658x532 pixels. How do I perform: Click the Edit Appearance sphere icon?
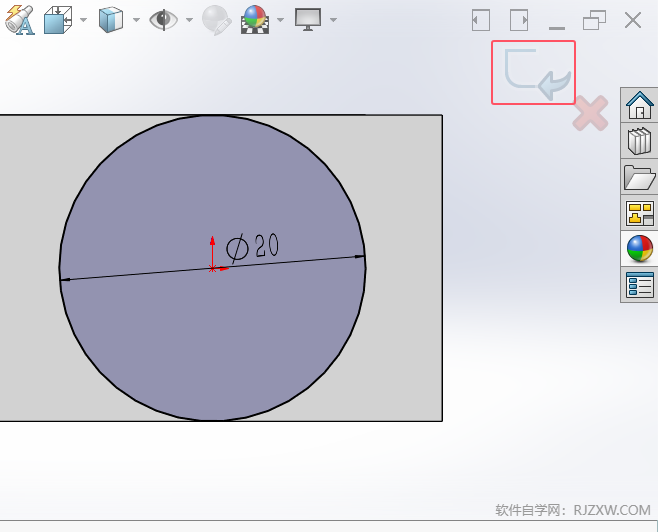coord(217,20)
